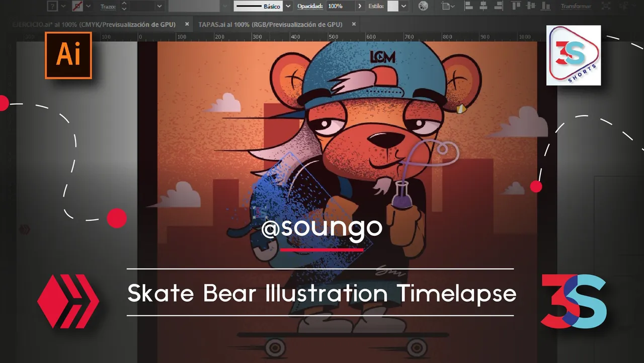This screenshot has width=644, height=363.
Task: Close the EJERCICIO.ai document tab
Action: [187, 24]
